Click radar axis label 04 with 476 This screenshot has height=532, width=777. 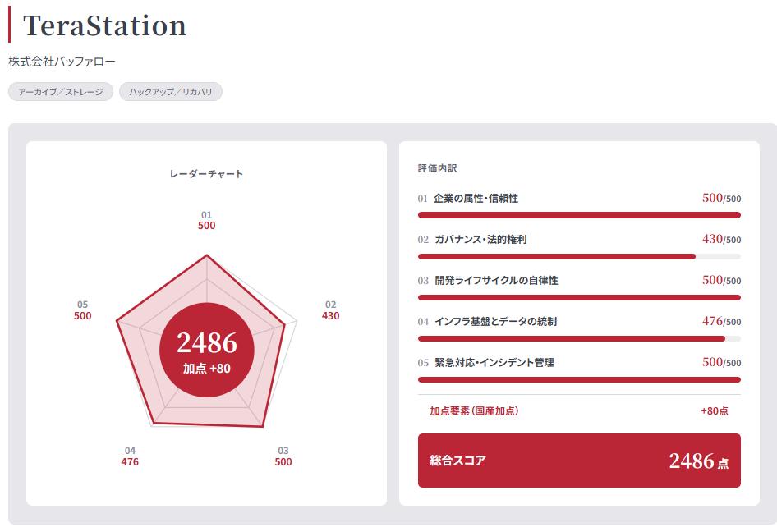pos(130,456)
